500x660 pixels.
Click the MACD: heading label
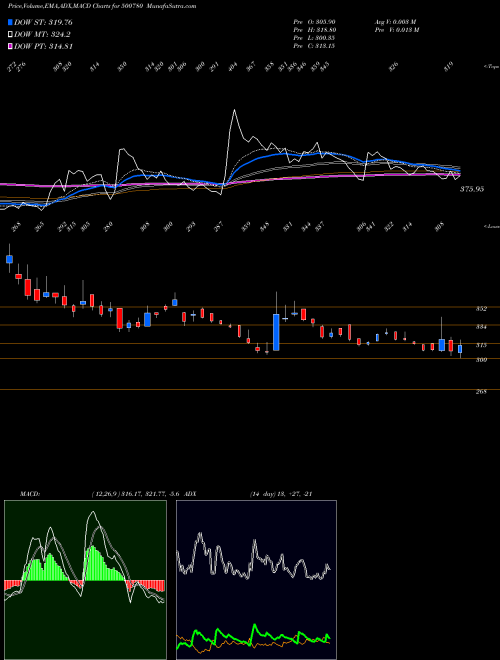point(30,494)
